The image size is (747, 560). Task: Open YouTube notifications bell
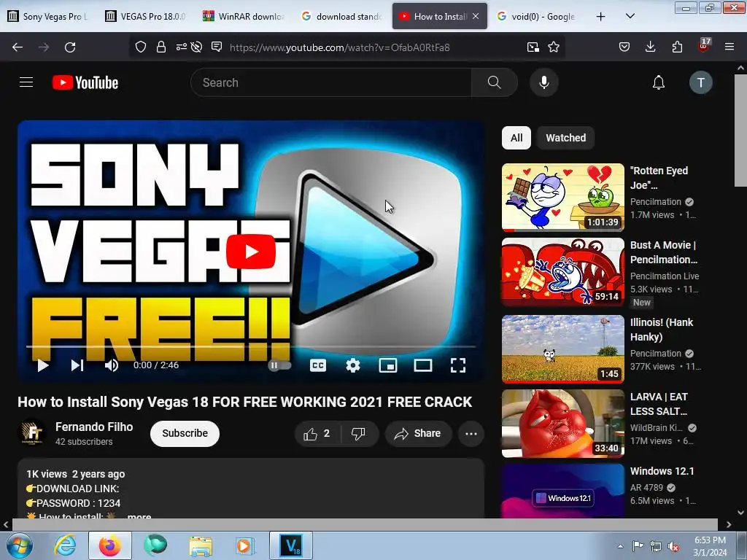point(659,82)
